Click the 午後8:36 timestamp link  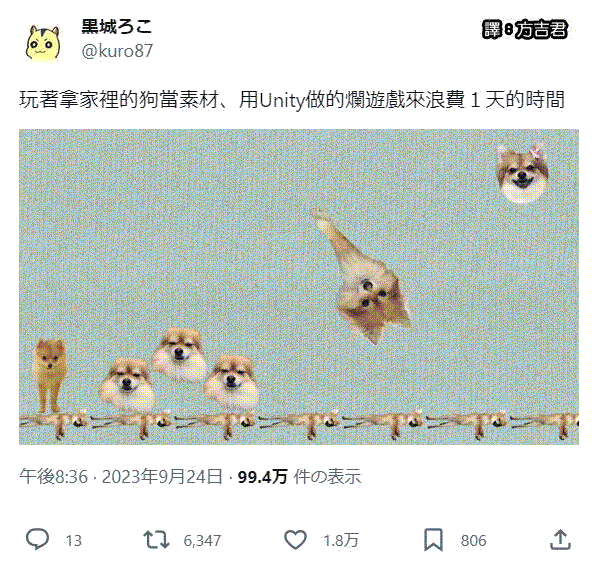point(53,477)
